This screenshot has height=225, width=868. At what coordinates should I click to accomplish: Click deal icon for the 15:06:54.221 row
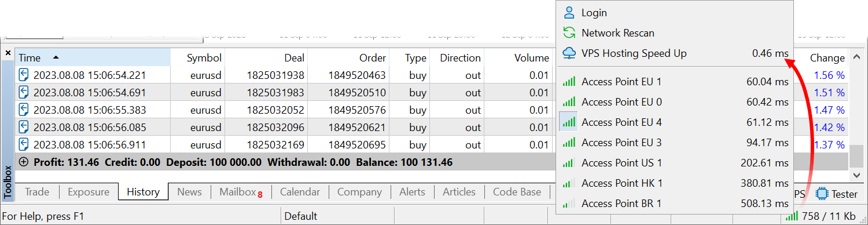point(24,75)
